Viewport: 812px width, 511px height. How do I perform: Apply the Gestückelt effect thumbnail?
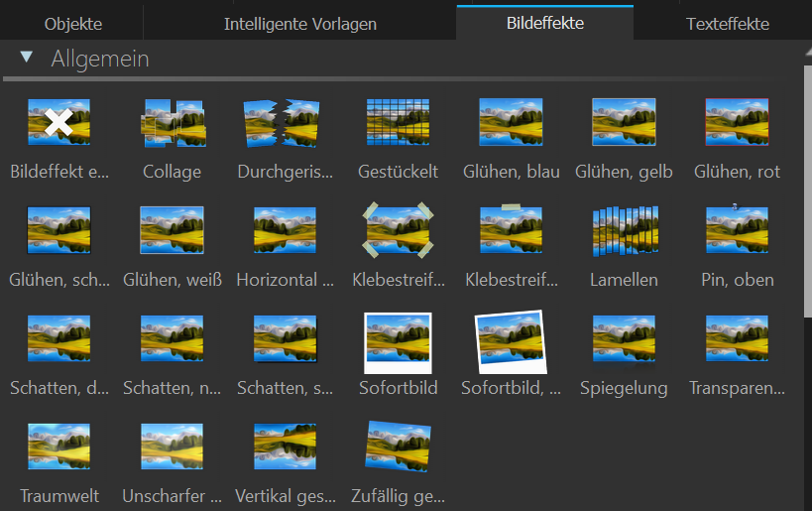click(x=398, y=123)
